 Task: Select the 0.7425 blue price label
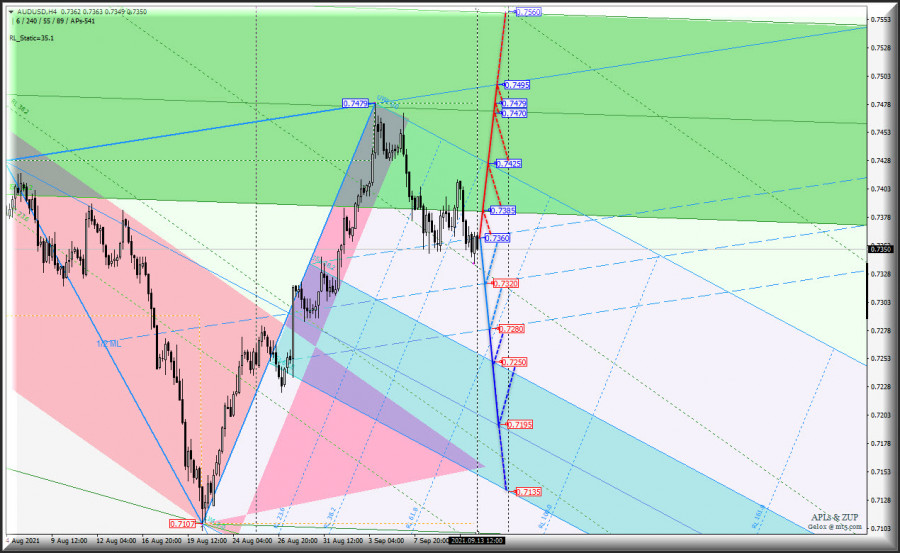click(508, 163)
